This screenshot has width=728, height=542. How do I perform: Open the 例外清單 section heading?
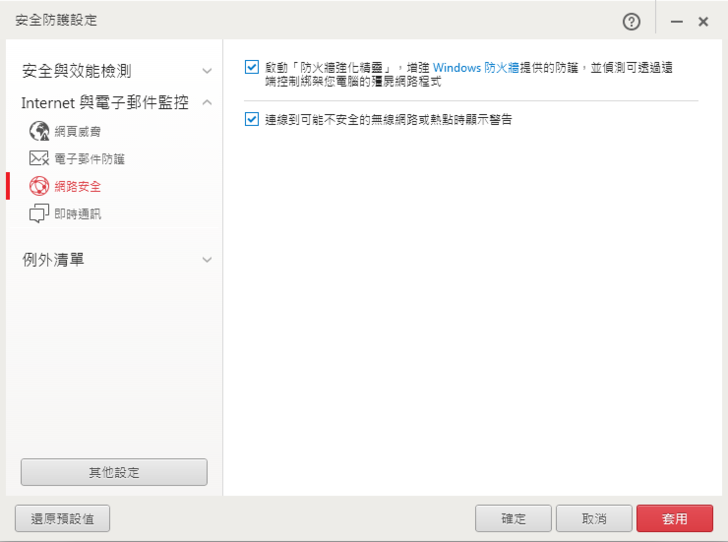tap(53, 260)
